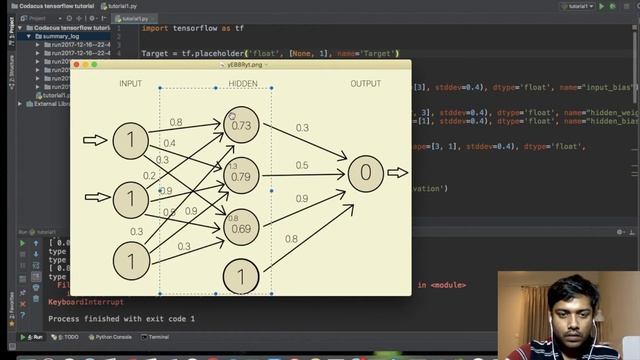This screenshot has width=640, height=360.
Task: Collapse the summary_log folder arrow
Action: coord(29,36)
